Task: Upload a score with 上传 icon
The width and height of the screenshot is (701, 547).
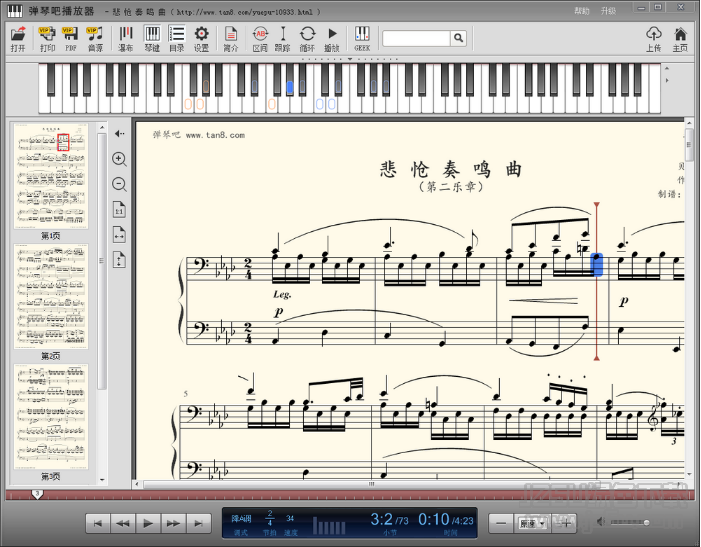Action: point(654,38)
